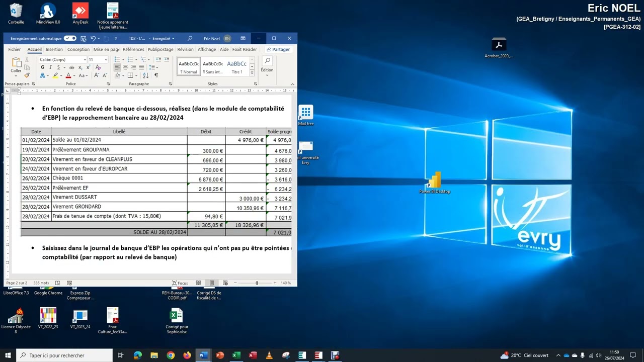Switch to the Insertion tab
Viewport: 644px width, 362px height.
(x=54, y=49)
